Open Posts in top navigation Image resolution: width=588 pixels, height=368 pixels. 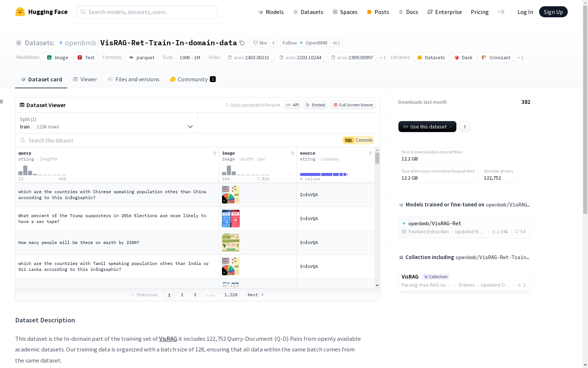click(378, 12)
